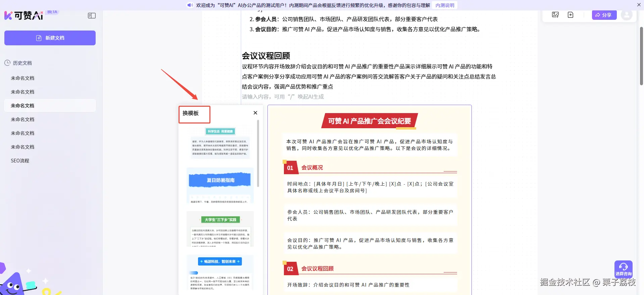Click the 参会人员 line in the document

pyautogui.click(x=344, y=19)
